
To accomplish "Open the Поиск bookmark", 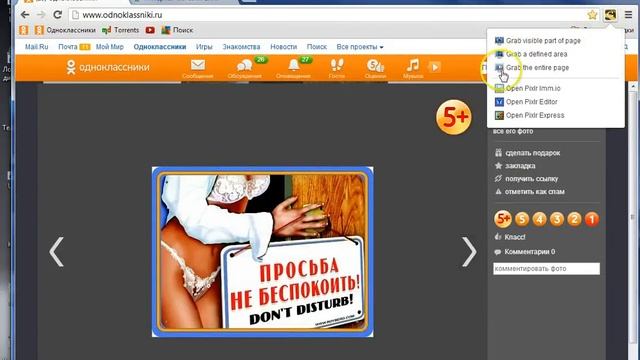I will [178, 30].
